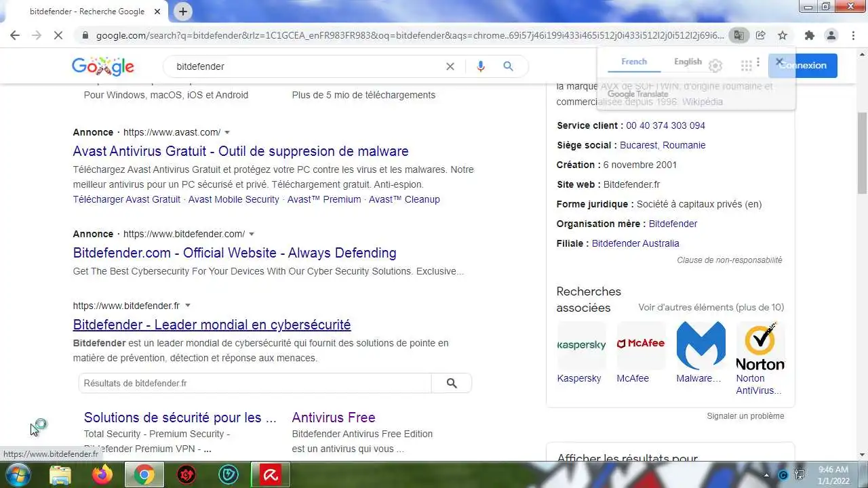Expand the bitdefender.fr result dropdown

click(188, 306)
